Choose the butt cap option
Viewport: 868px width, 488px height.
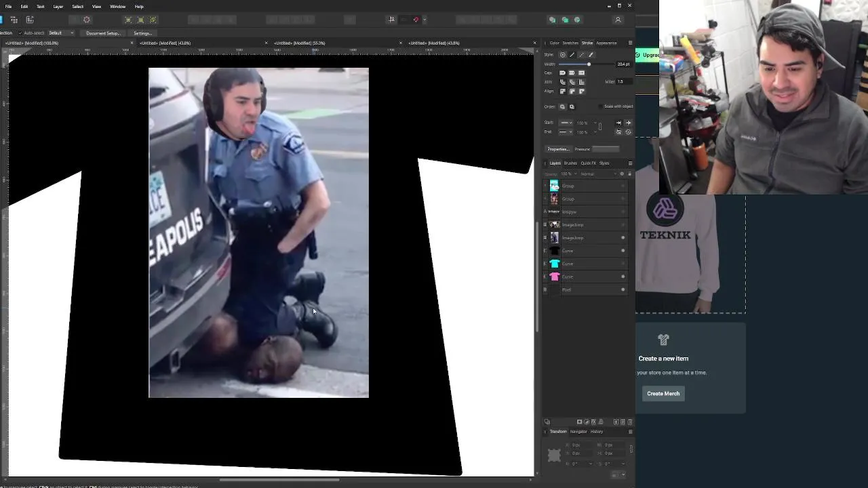coord(572,73)
